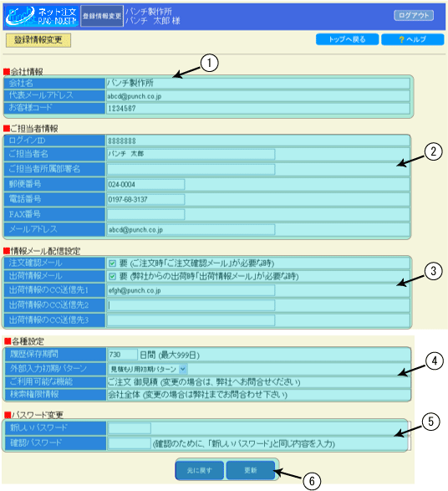
Task: Click the yellow 登録情報変更 label button
Action: click(38, 40)
